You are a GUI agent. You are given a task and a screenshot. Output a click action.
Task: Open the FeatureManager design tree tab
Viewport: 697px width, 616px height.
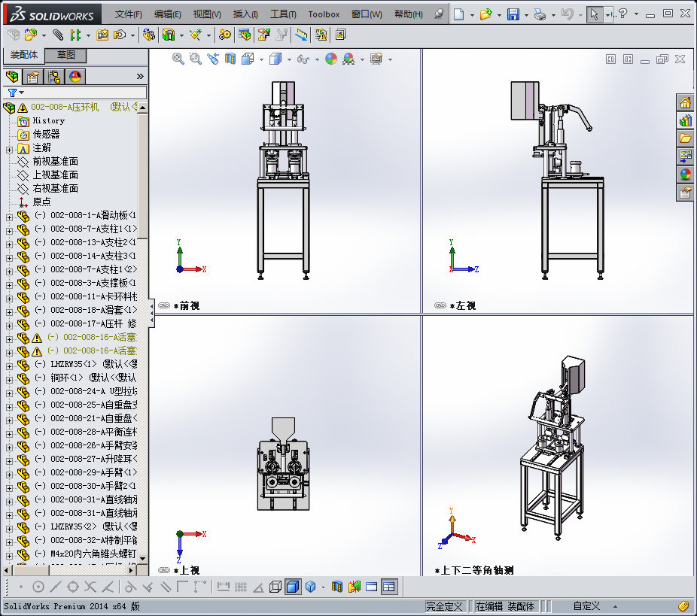click(x=13, y=77)
